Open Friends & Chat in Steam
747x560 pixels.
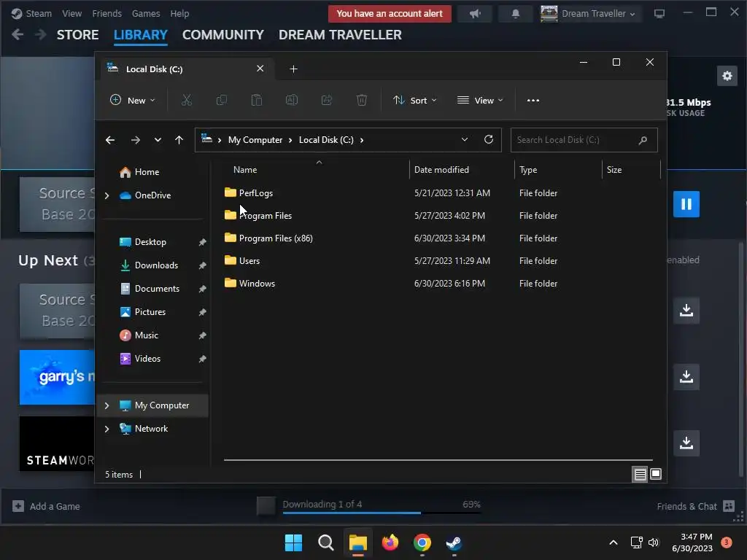pos(695,506)
